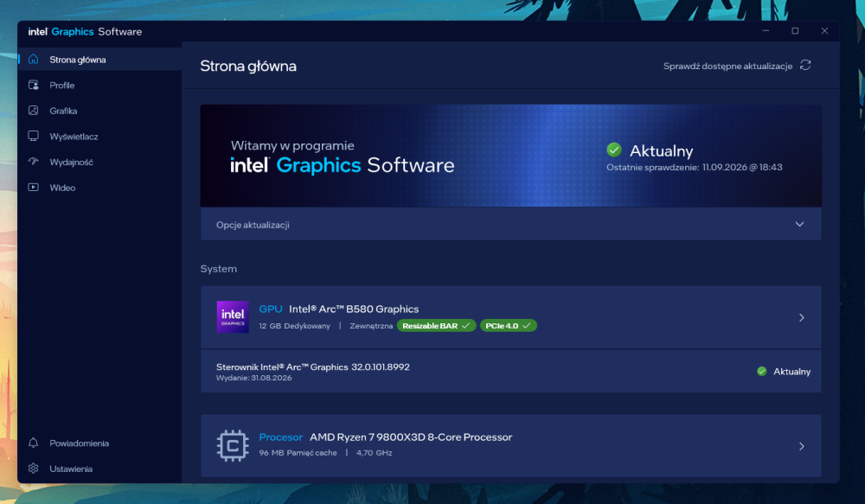Viewport: 865px width, 504px height.
Task: Click the Wydajność gauge icon
Action: (x=33, y=162)
